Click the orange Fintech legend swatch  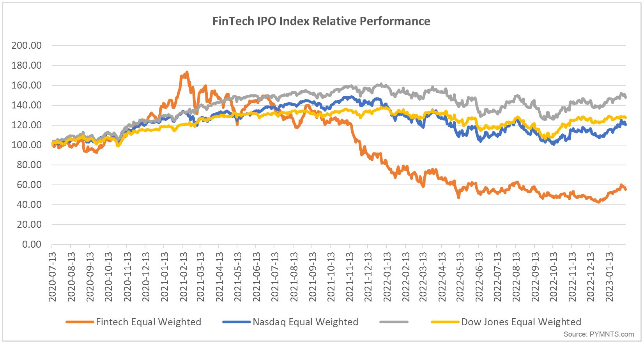[80, 322]
